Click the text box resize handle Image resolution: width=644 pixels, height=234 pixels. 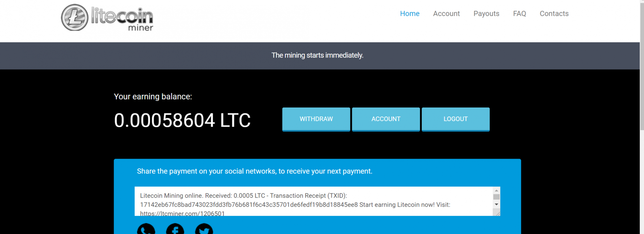pyautogui.click(x=498, y=213)
